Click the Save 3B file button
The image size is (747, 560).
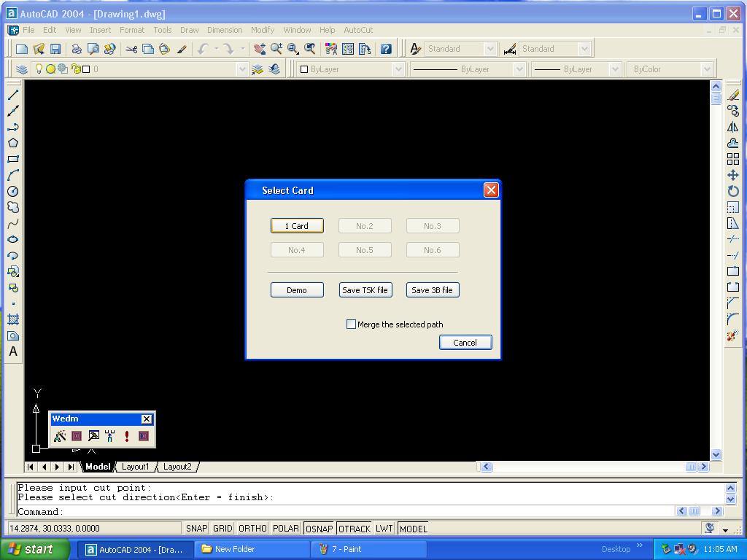[433, 290]
